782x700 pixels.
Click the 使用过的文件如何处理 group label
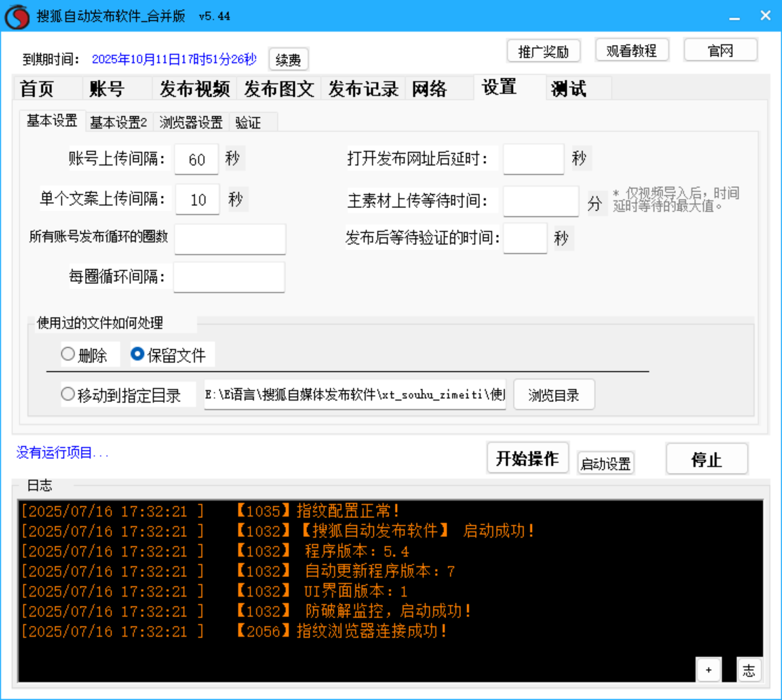coord(100,323)
